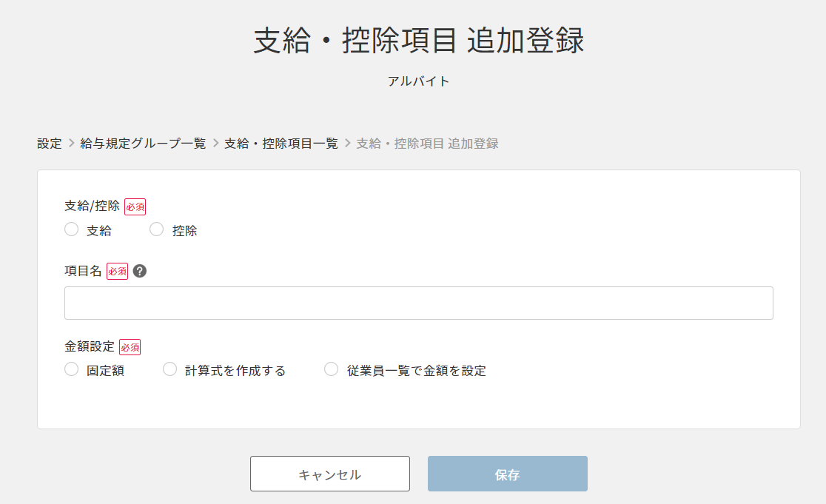826x504 pixels.
Task: Go to 設定 breadcrumb link
Action: [50, 144]
